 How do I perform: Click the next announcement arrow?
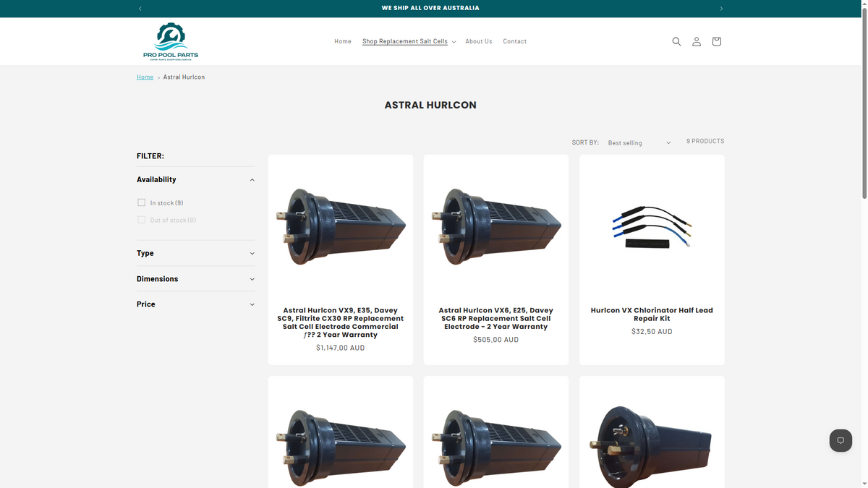coord(721,9)
